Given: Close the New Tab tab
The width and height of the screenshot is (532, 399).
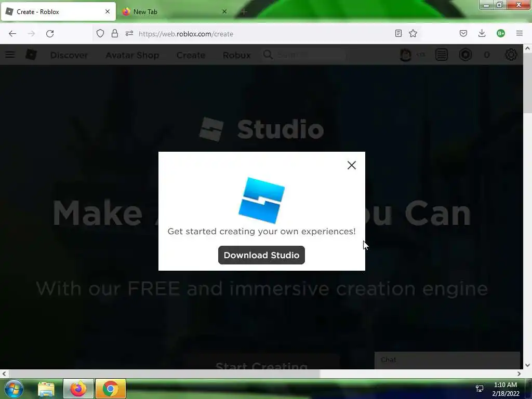Looking at the screenshot, I should (x=224, y=11).
